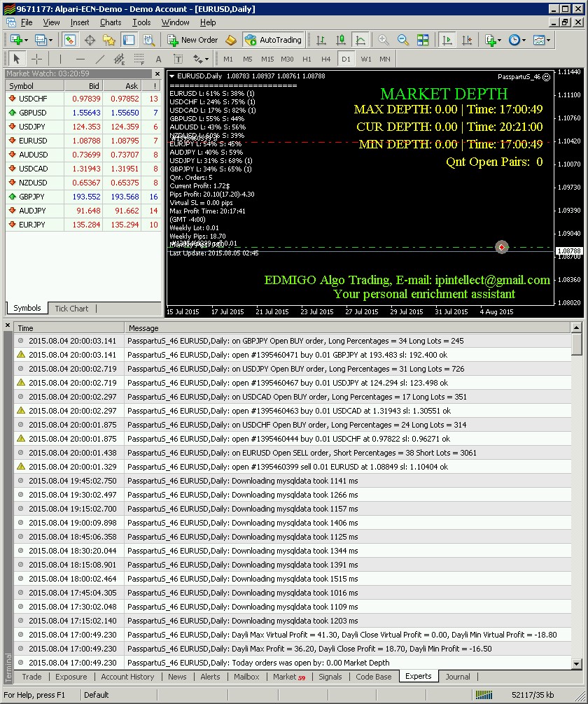Screen dimensions: 588x704
Task: Switch chart to candlesticks icon
Action: coord(341,40)
